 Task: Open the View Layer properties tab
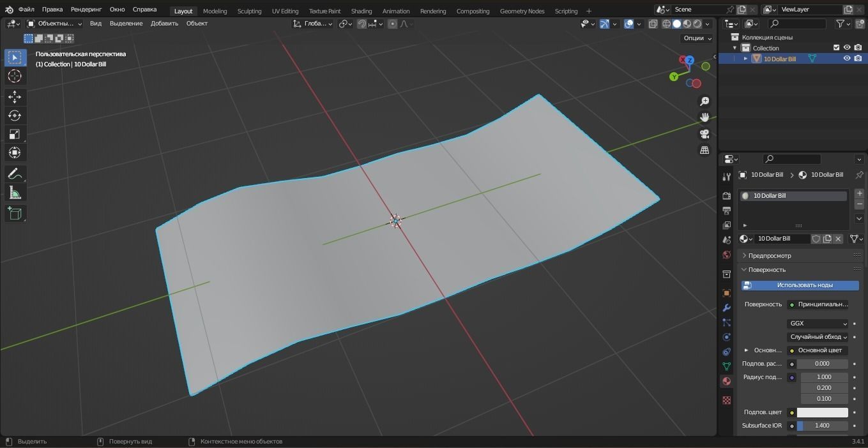point(726,225)
